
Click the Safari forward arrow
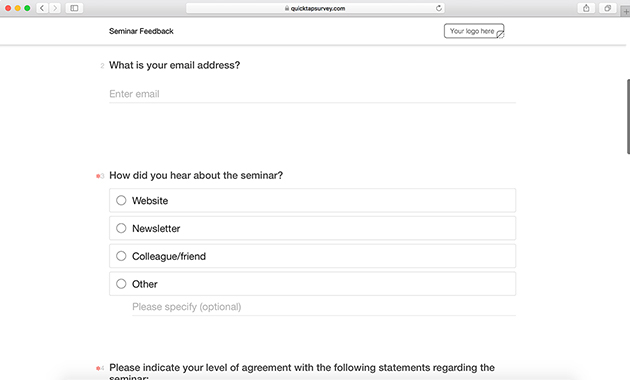click(55, 8)
